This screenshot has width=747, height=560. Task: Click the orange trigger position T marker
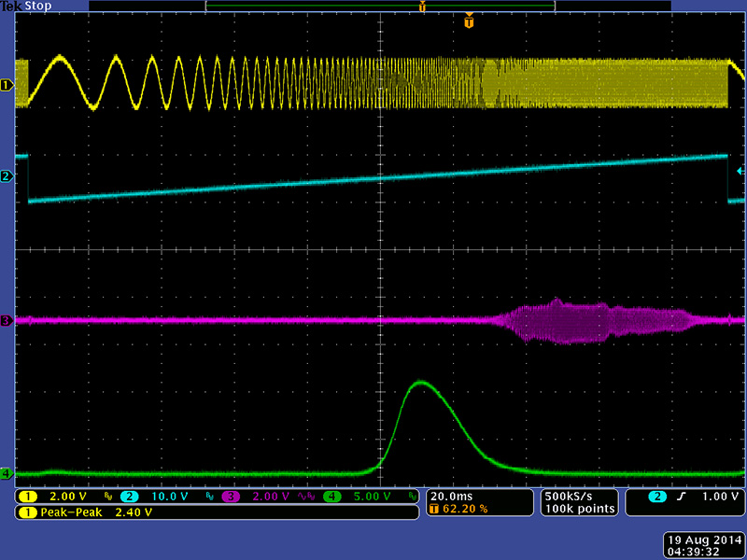(x=469, y=21)
